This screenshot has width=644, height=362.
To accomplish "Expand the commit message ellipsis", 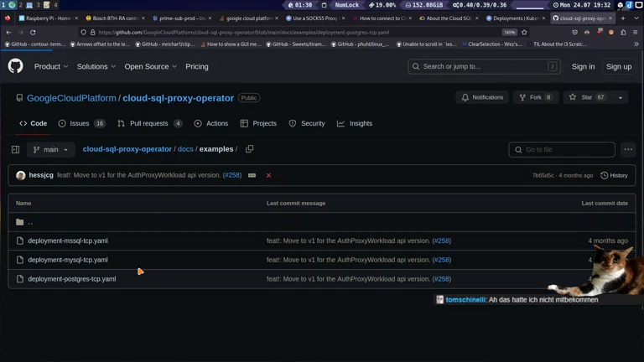I will click(x=252, y=175).
